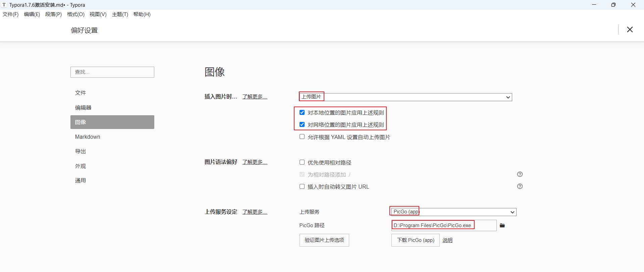This screenshot has width=644, height=272.
Task: Open 了解更多 link for insert image
Action: pyautogui.click(x=255, y=97)
